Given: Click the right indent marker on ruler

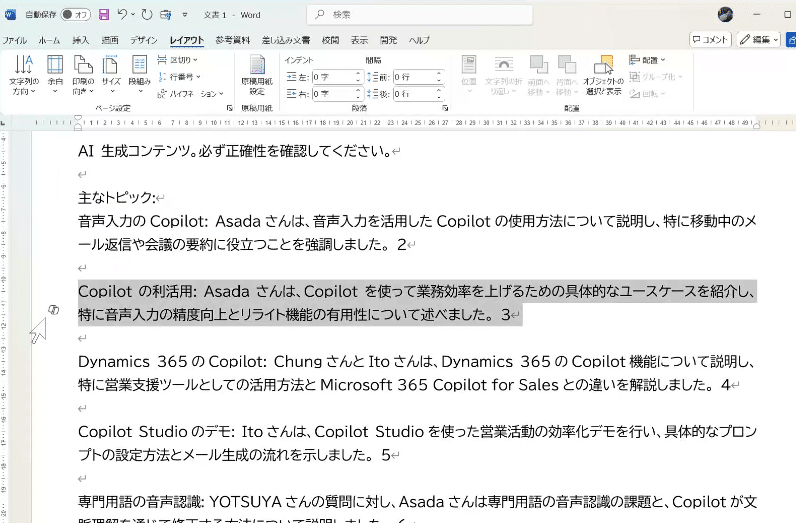Looking at the screenshot, I should pos(756,125).
